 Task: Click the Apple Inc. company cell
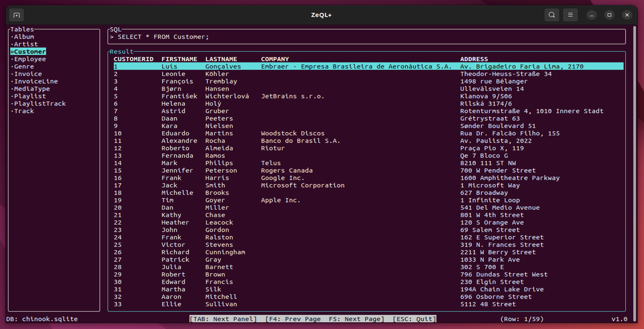tap(281, 200)
